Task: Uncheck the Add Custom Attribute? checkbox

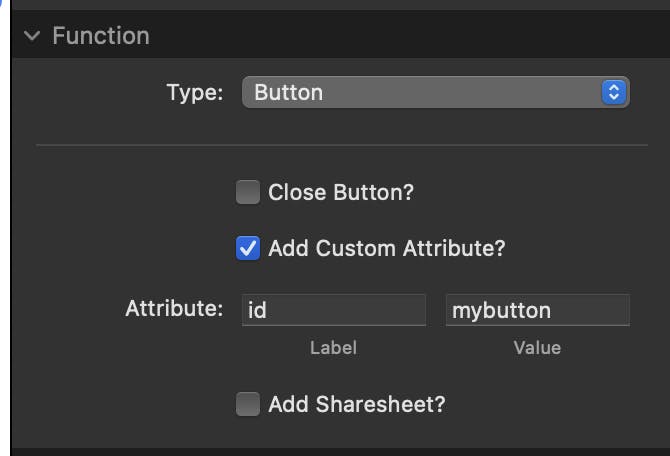Action: click(x=247, y=249)
